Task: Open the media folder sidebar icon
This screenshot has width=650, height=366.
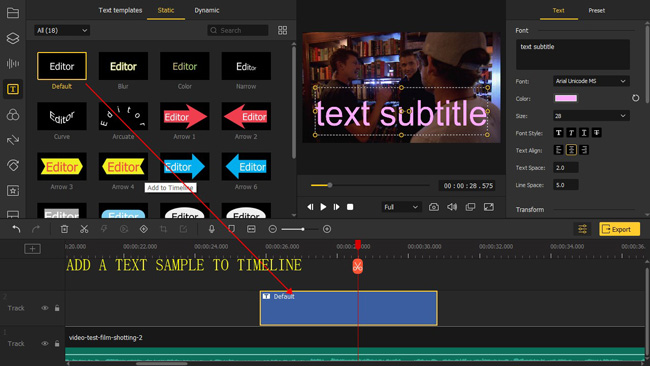Action: pyautogui.click(x=13, y=13)
